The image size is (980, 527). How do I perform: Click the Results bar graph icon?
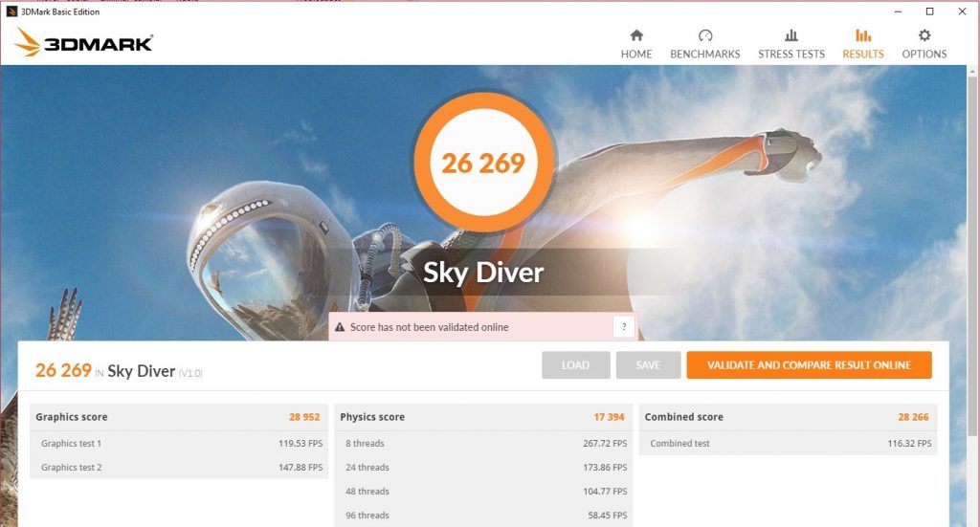tap(863, 35)
